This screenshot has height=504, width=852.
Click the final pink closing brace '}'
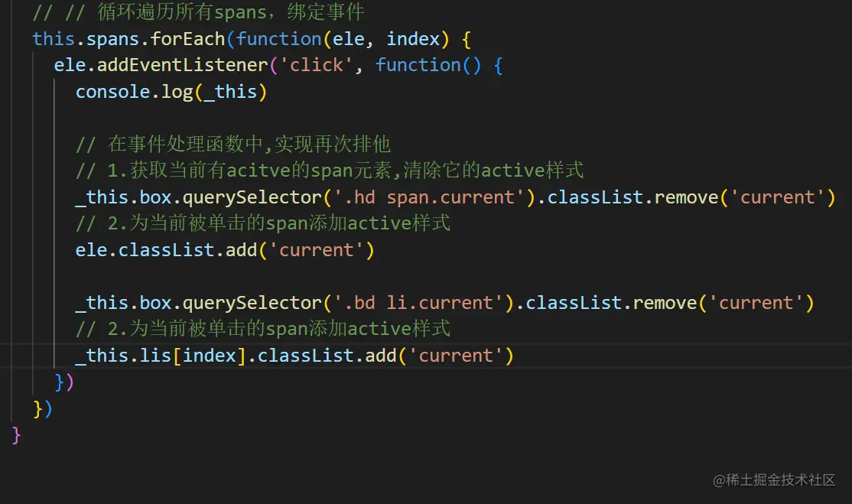[16, 435]
